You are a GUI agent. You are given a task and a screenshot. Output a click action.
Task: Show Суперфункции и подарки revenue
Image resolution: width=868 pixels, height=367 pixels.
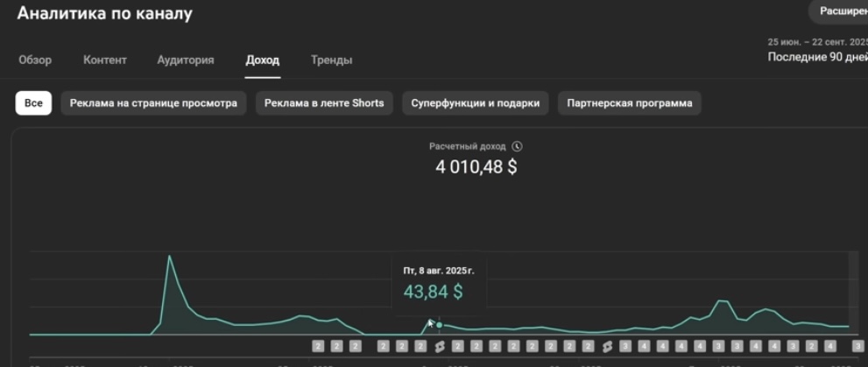476,102
